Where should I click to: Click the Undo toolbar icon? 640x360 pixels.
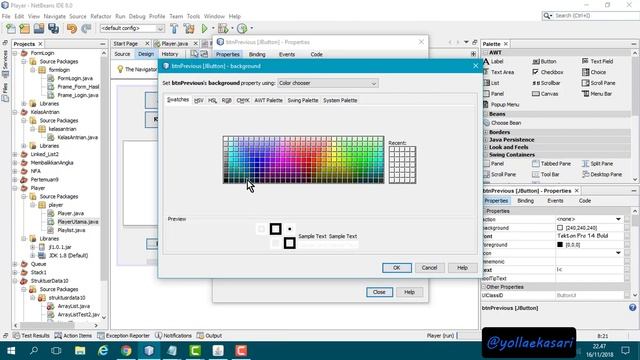point(72,28)
